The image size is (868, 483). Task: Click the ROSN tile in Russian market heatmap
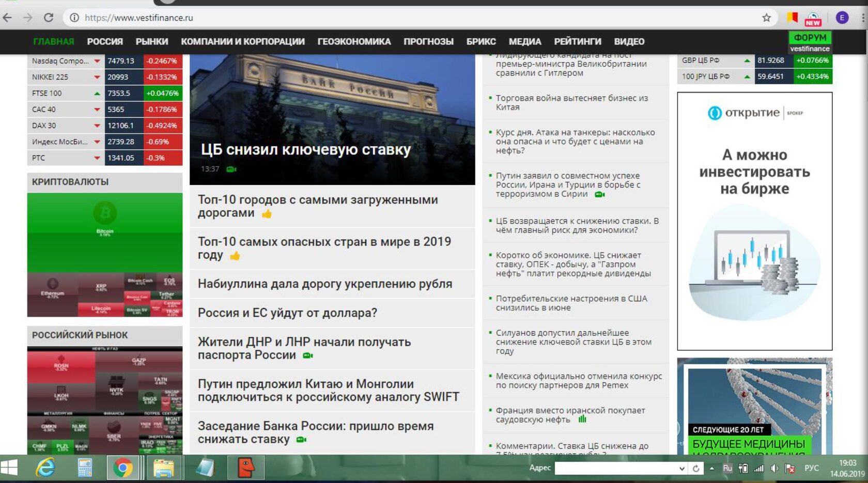pos(61,367)
